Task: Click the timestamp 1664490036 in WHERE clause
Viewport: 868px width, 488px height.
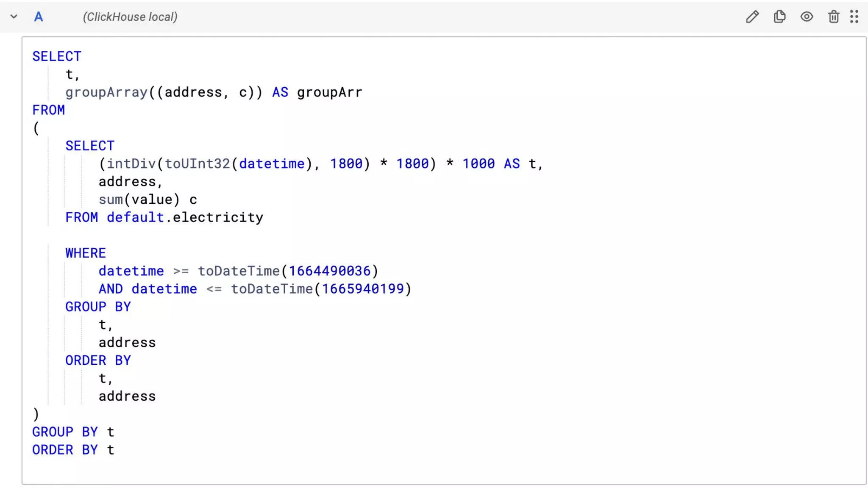Action: coord(329,271)
